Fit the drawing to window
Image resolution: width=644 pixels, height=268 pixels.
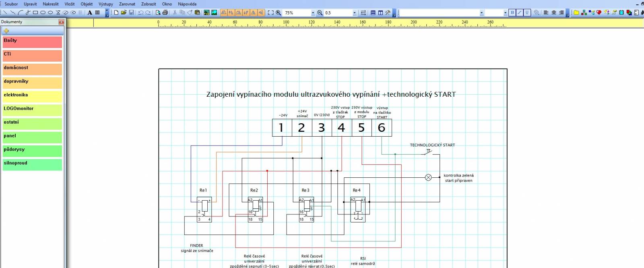(x=270, y=12)
